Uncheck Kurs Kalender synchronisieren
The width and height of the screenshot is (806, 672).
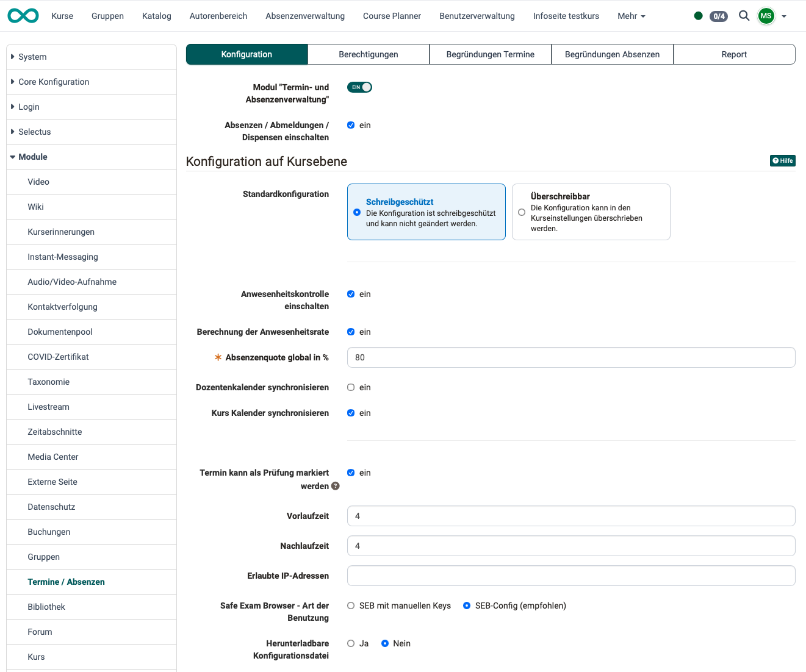click(x=351, y=413)
